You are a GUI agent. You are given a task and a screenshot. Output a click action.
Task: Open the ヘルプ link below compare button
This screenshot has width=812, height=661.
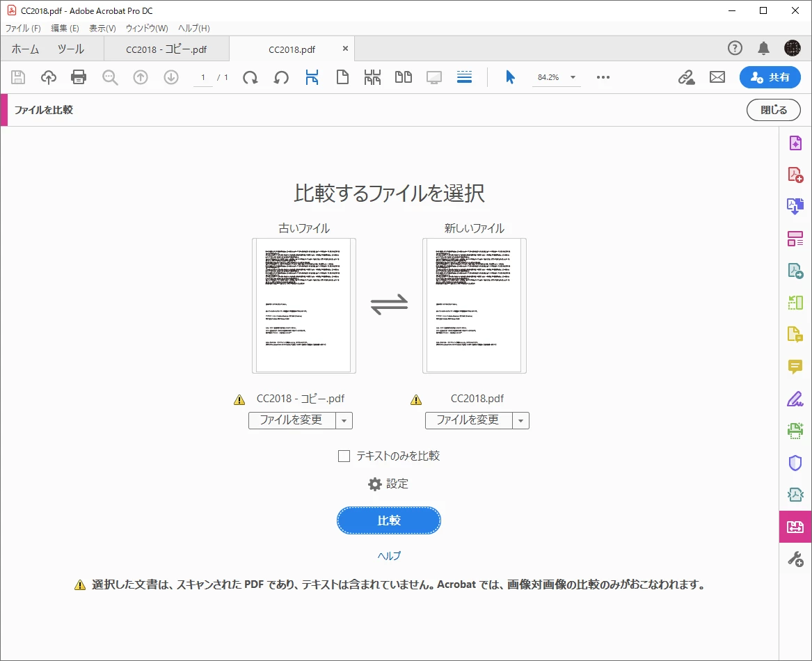[389, 556]
